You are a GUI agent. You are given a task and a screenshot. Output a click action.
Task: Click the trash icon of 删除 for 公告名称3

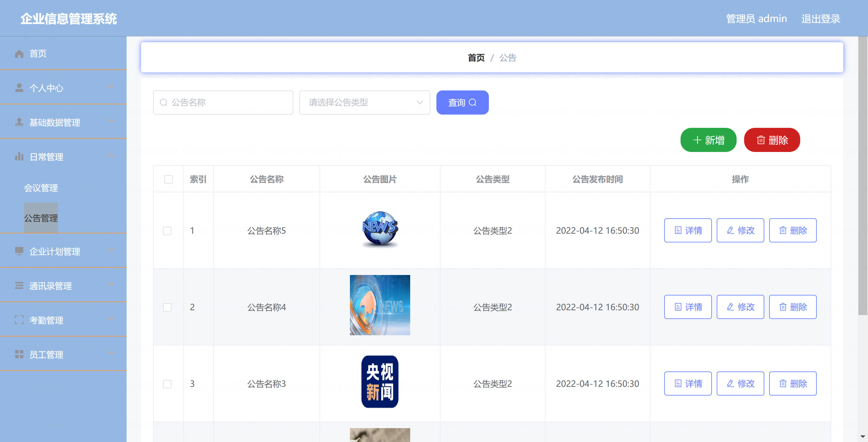(x=783, y=383)
